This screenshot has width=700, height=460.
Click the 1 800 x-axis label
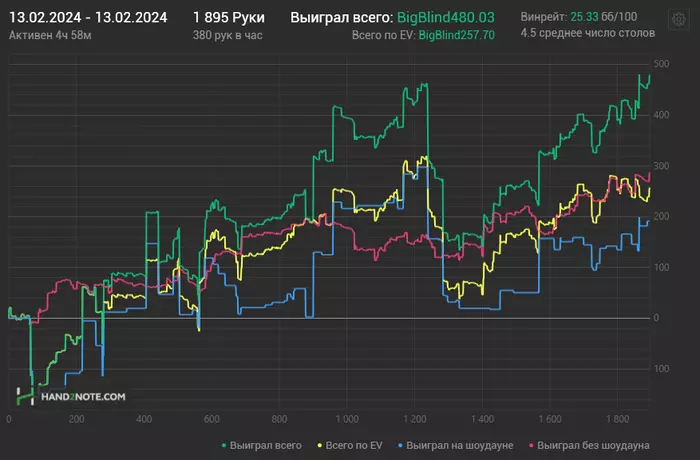pos(617,419)
